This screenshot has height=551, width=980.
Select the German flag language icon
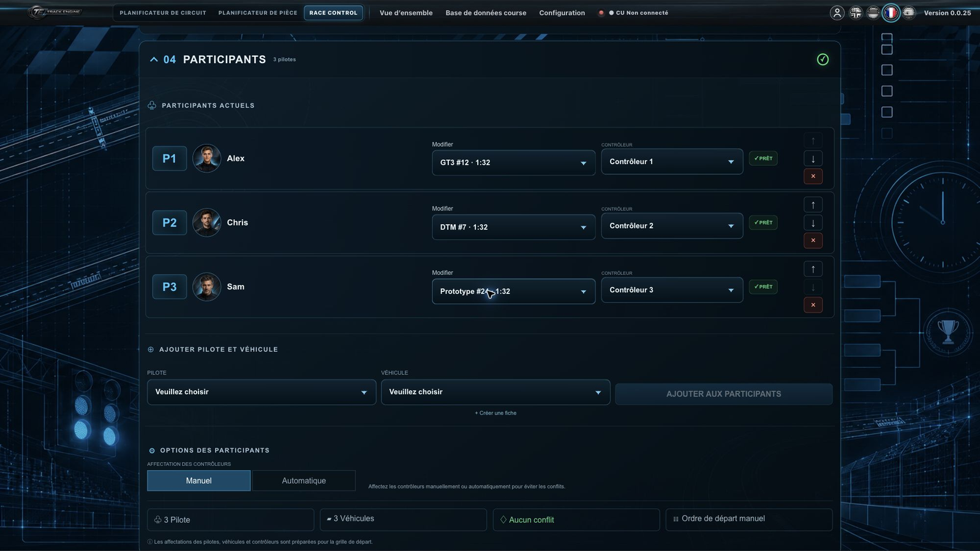click(873, 13)
